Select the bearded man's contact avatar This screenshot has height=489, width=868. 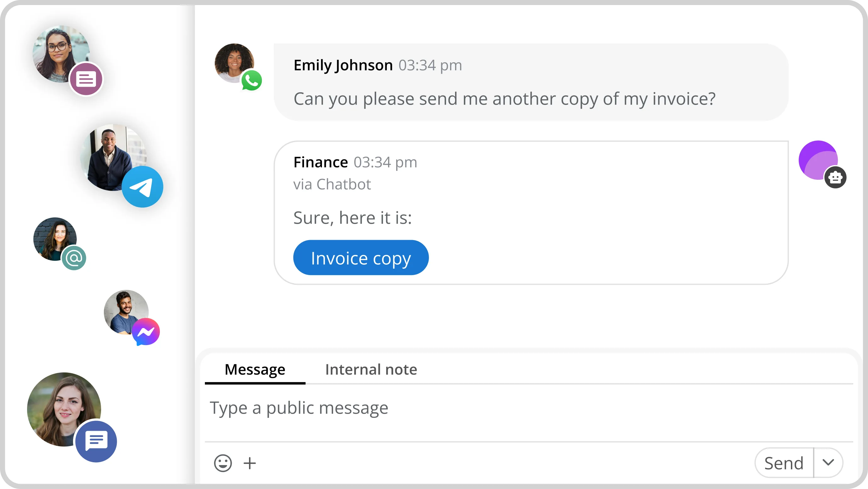click(126, 312)
